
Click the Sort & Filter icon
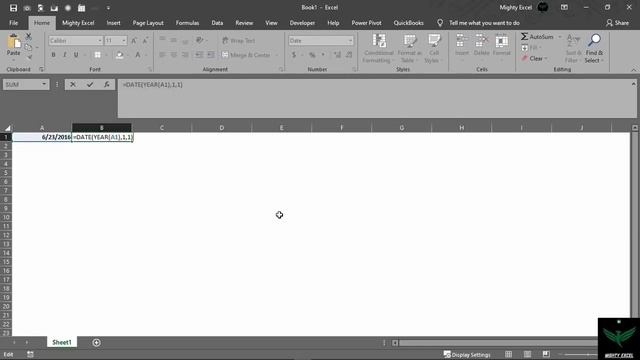coord(573,40)
